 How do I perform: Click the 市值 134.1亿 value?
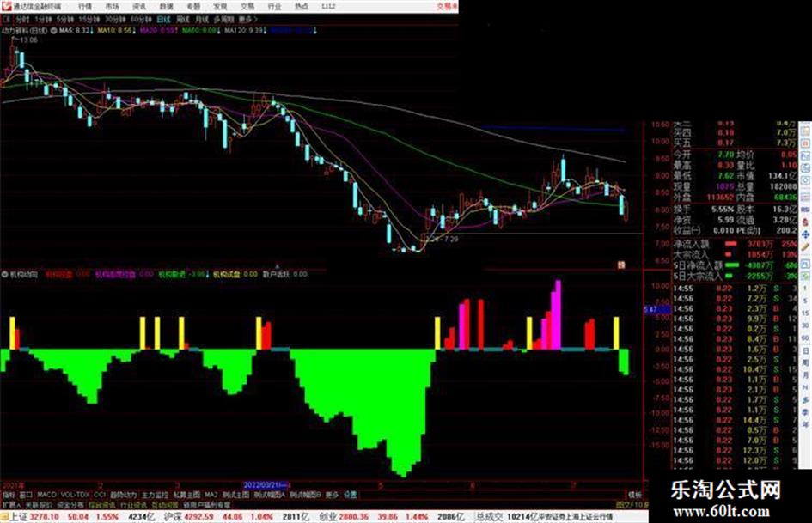pos(783,176)
